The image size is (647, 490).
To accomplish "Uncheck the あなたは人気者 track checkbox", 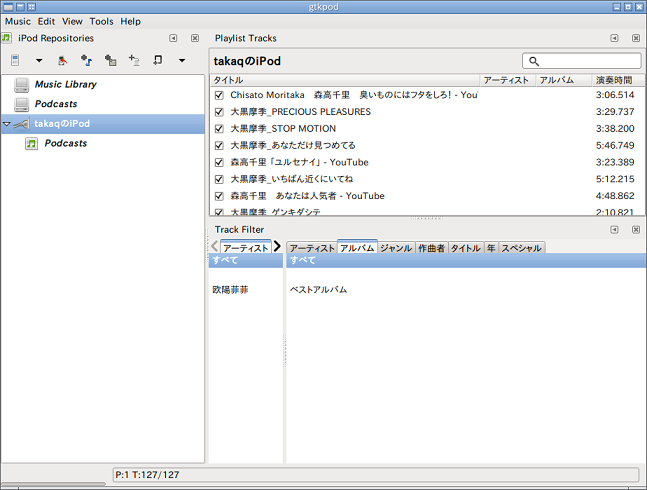I will [x=219, y=196].
